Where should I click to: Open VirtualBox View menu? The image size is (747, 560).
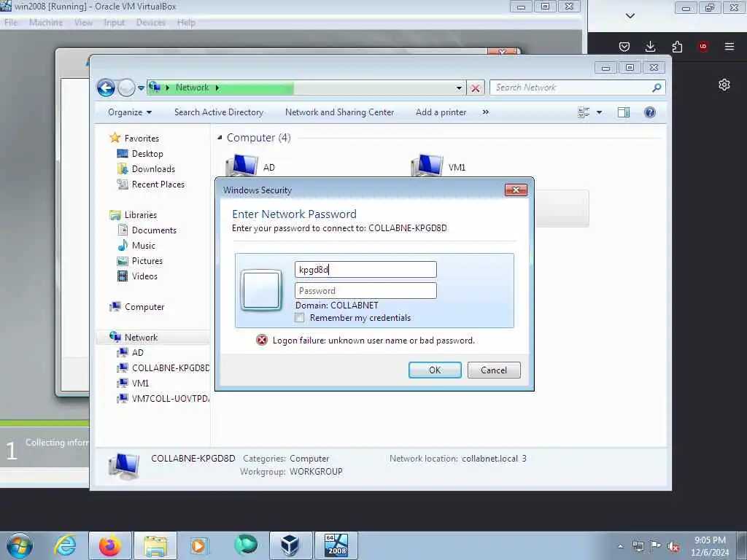click(x=83, y=23)
